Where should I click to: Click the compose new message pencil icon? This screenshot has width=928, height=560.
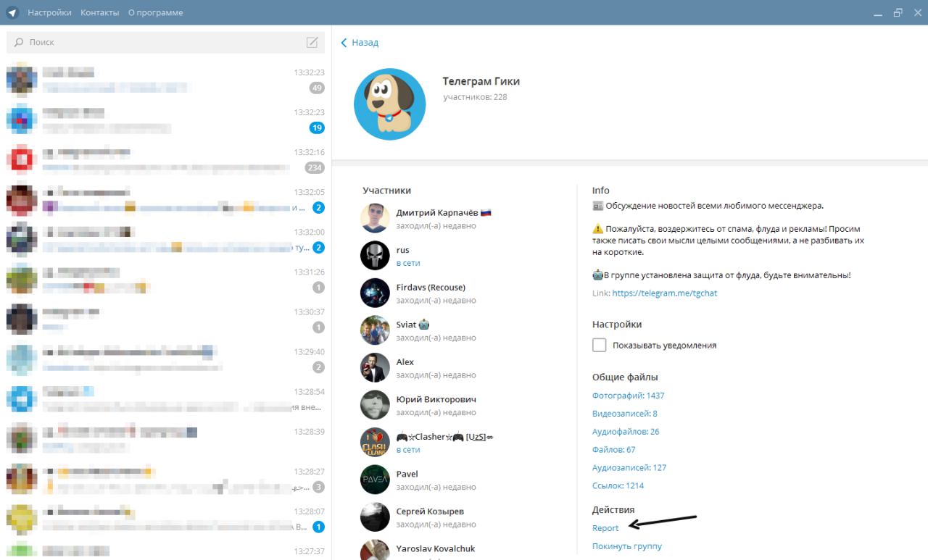coord(312,42)
